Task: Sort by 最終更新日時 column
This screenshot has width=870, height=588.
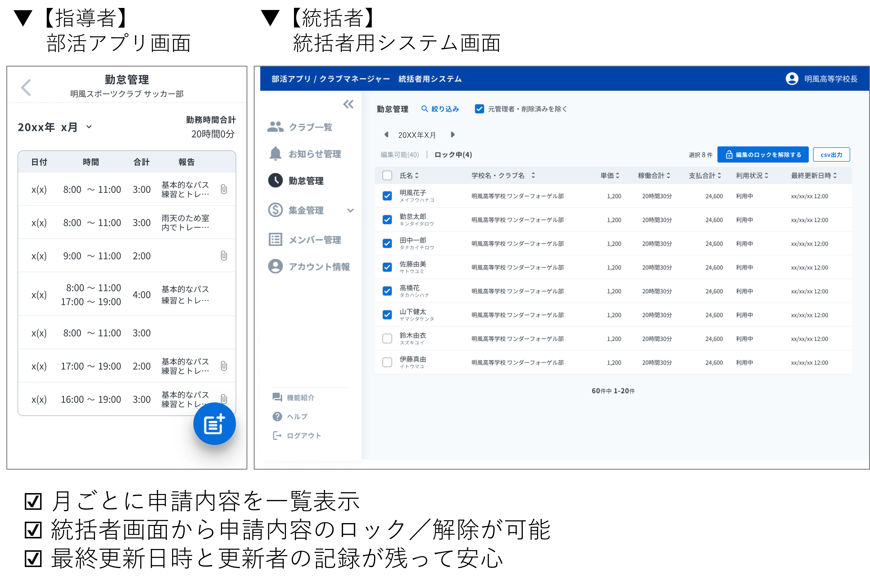Action: click(x=814, y=175)
